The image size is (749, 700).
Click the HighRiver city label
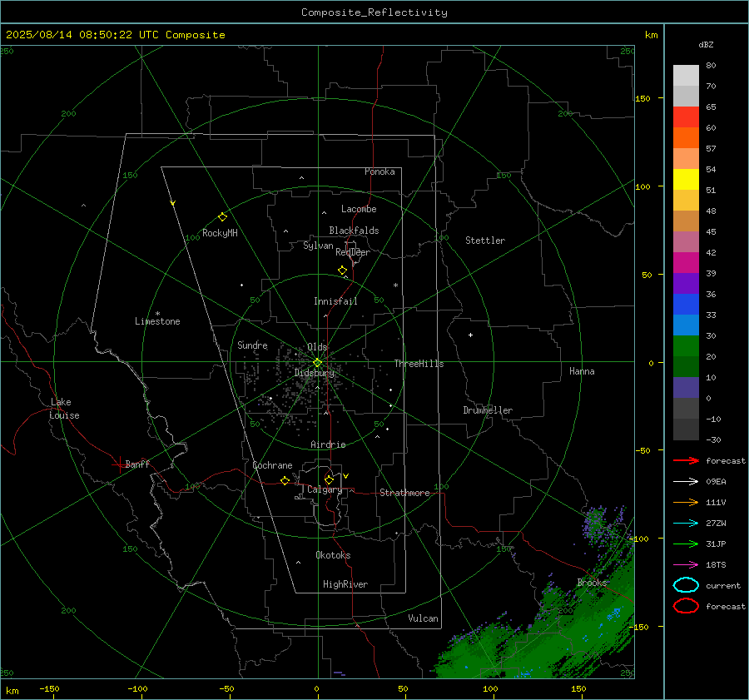click(345, 584)
